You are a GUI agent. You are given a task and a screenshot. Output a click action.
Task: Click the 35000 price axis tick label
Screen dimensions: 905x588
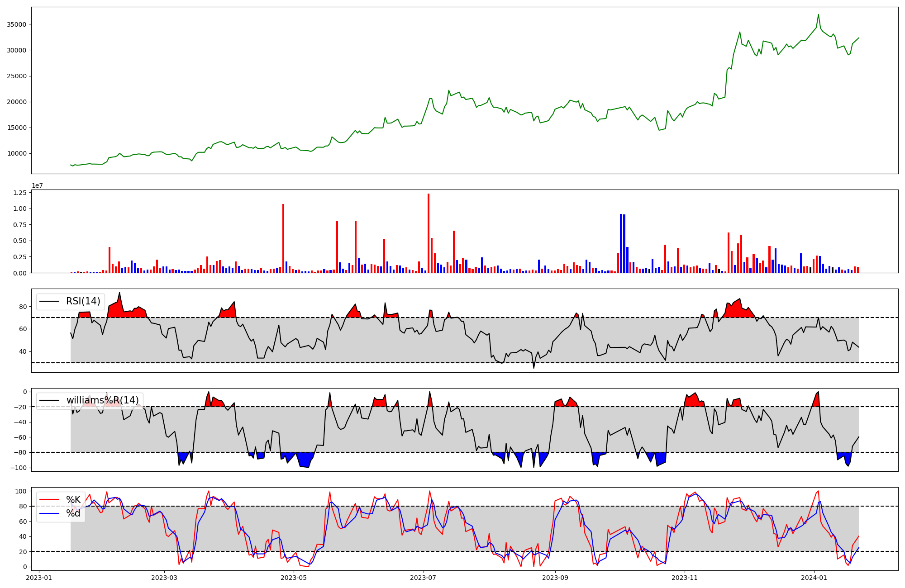pyautogui.click(x=17, y=24)
